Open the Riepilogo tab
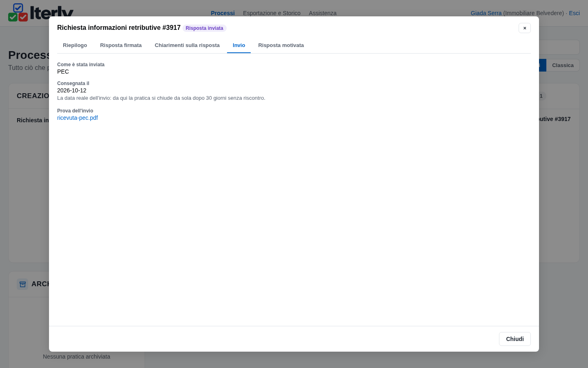The image size is (588, 368). [75, 45]
